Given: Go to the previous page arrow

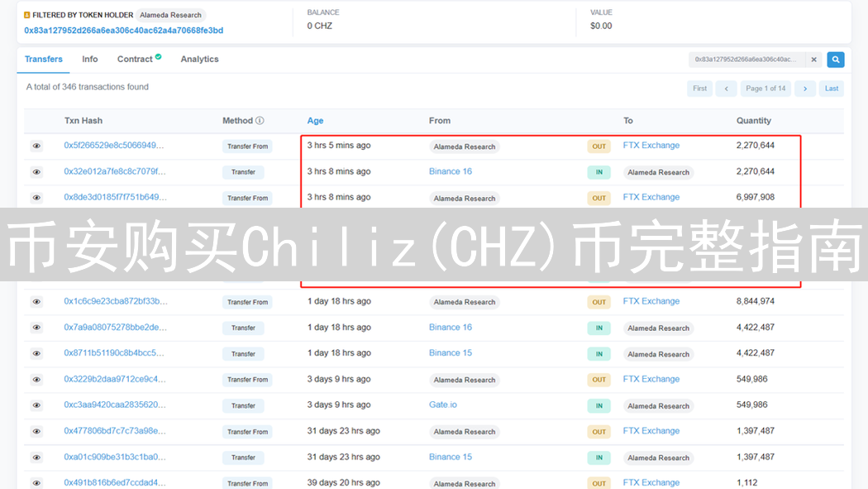Looking at the screenshot, I should pos(726,89).
